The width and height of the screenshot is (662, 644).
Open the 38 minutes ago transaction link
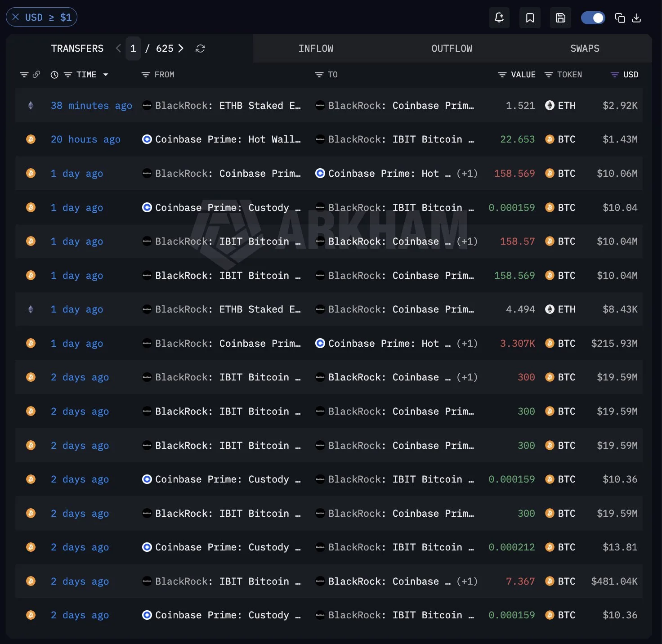click(91, 106)
